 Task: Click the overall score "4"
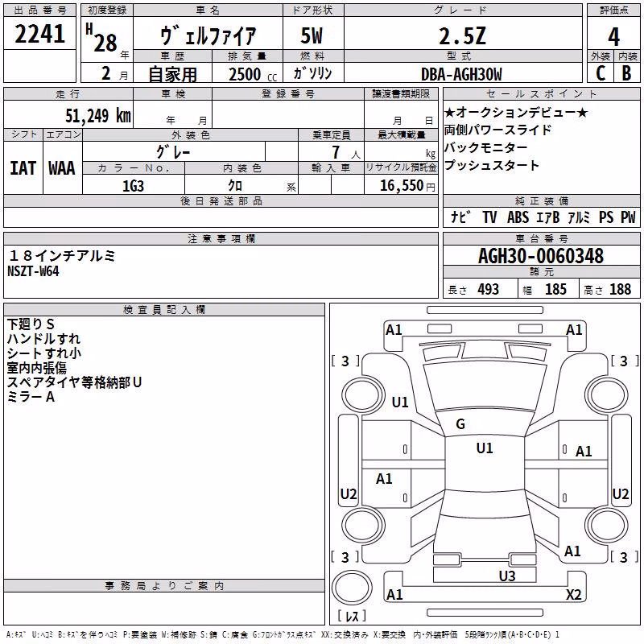pos(613,37)
